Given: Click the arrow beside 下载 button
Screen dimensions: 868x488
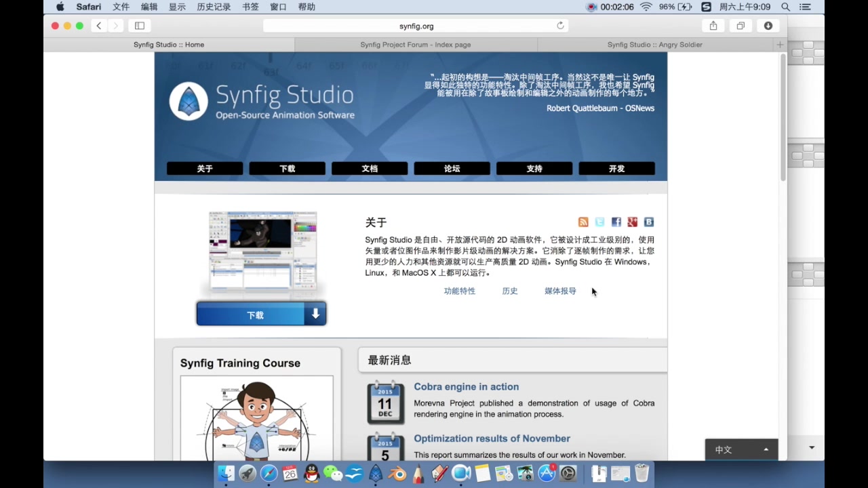Looking at the screenshot, I should click(315, 314).
